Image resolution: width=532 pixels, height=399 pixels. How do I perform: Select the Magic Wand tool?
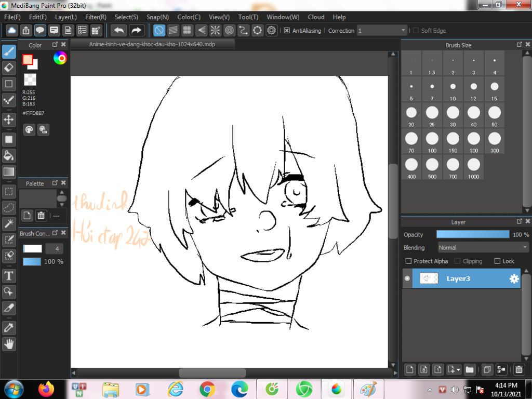click(9, 223)
